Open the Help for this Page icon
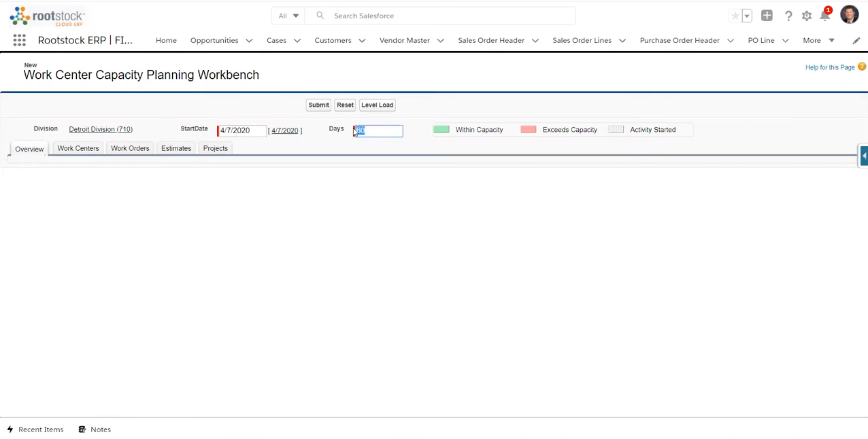The height and width of the screenshot is (439, 868). click(x=862, y=67)
